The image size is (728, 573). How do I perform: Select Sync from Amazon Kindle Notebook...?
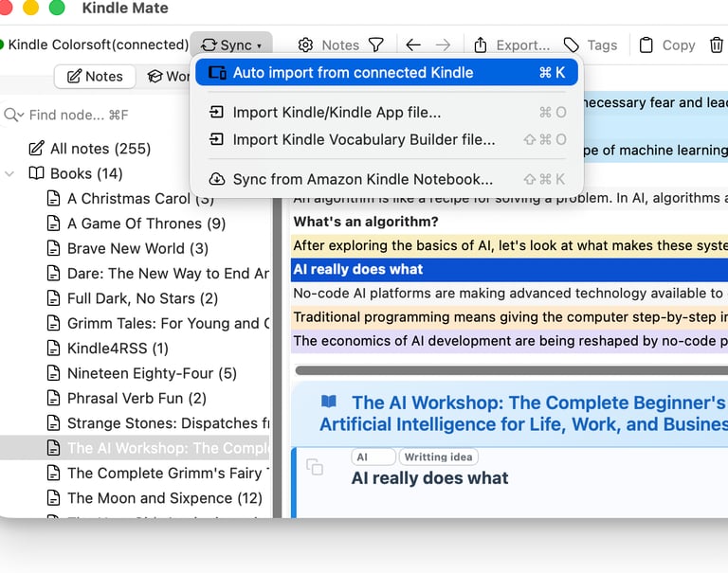(x=387, y=179)
